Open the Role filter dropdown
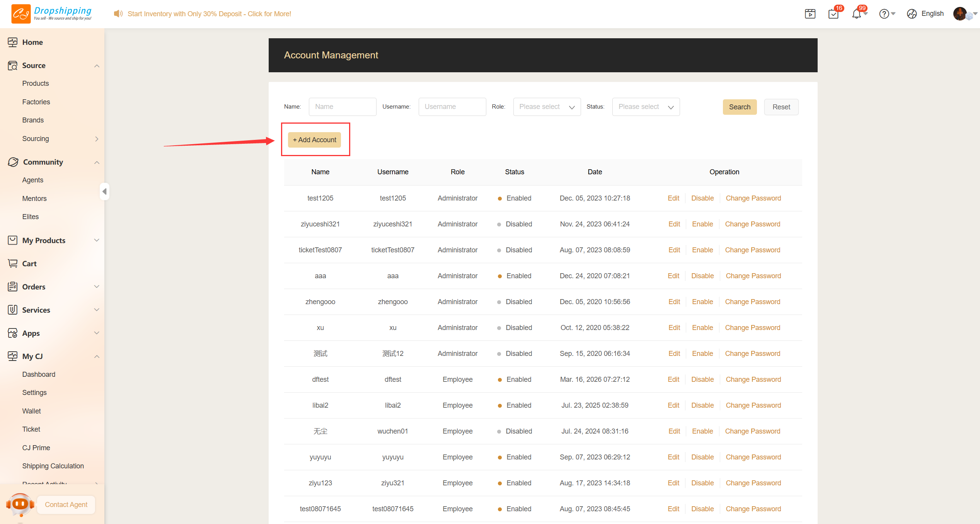This screenshot has width=980, height=524. [547, 107]
